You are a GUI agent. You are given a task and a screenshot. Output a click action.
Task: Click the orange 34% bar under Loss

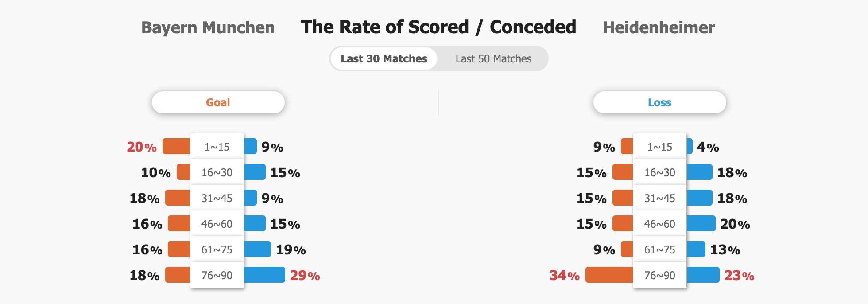coord(609,275)
